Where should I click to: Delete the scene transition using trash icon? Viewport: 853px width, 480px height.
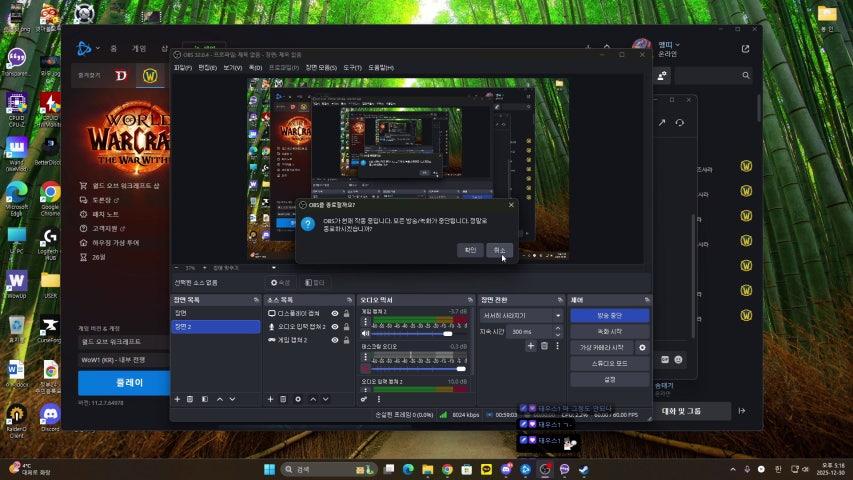pyautogui.click(x=544, y=346)
